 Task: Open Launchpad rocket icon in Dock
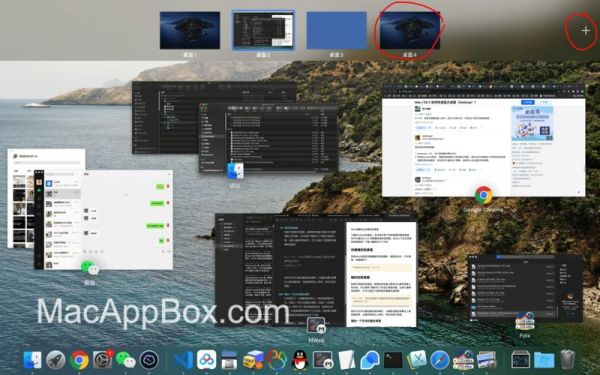click(56, 360)
